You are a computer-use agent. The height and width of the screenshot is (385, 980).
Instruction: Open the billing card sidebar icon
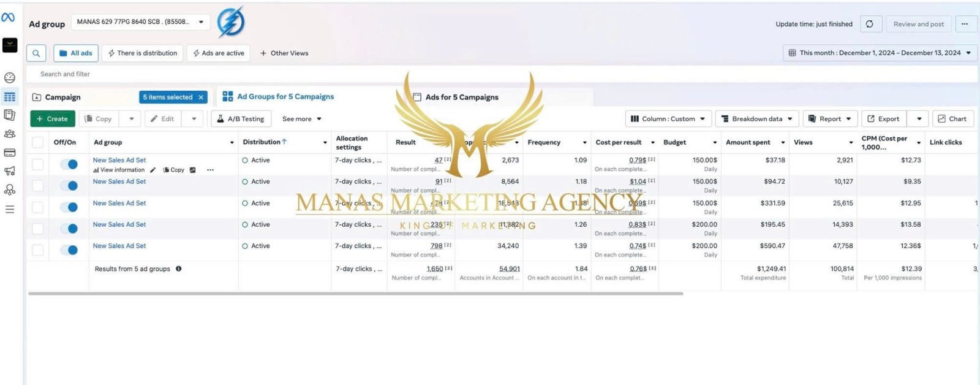pos(10,153)
